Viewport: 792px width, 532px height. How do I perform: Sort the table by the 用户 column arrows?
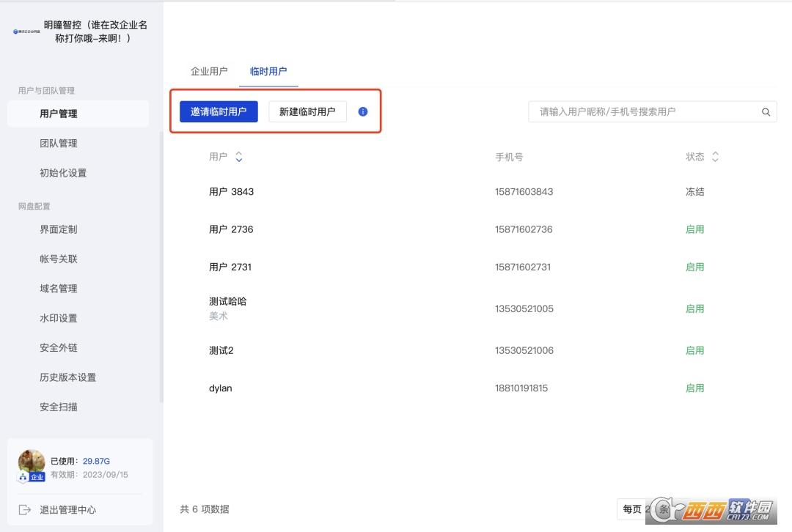pos(239,157)
